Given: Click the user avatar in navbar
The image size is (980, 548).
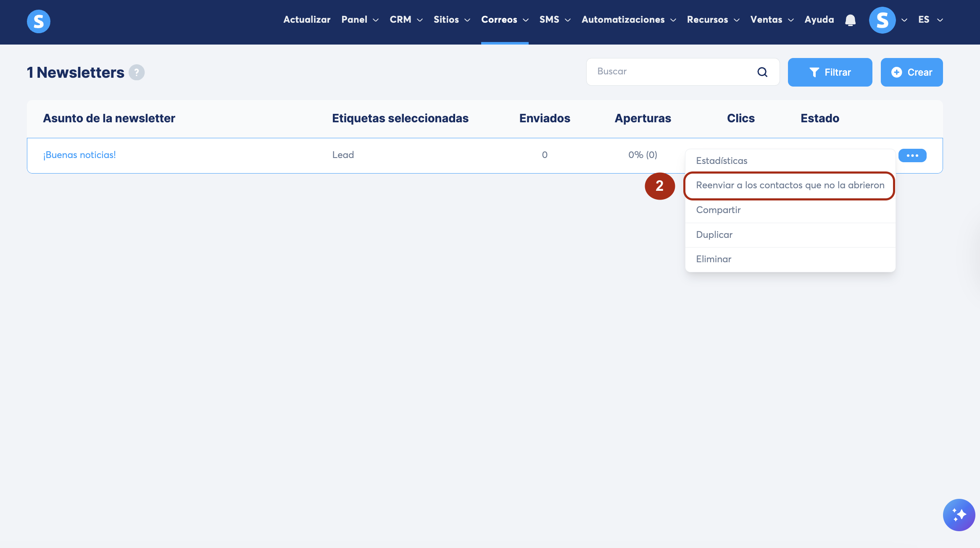Looking at the screenshot, I should coord(882,20).
